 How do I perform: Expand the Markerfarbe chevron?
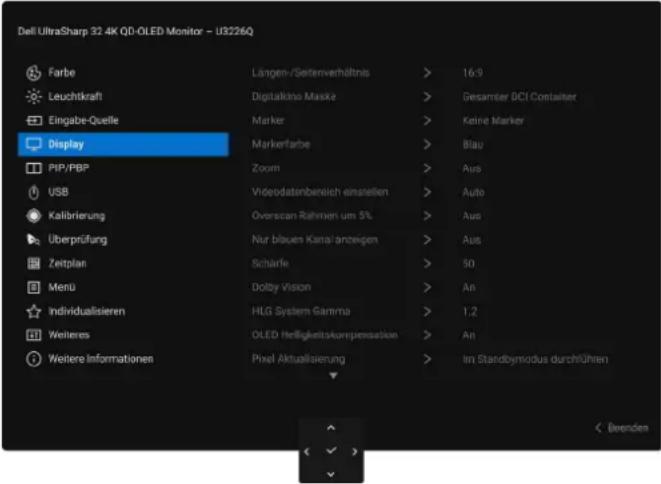[427, 145]
